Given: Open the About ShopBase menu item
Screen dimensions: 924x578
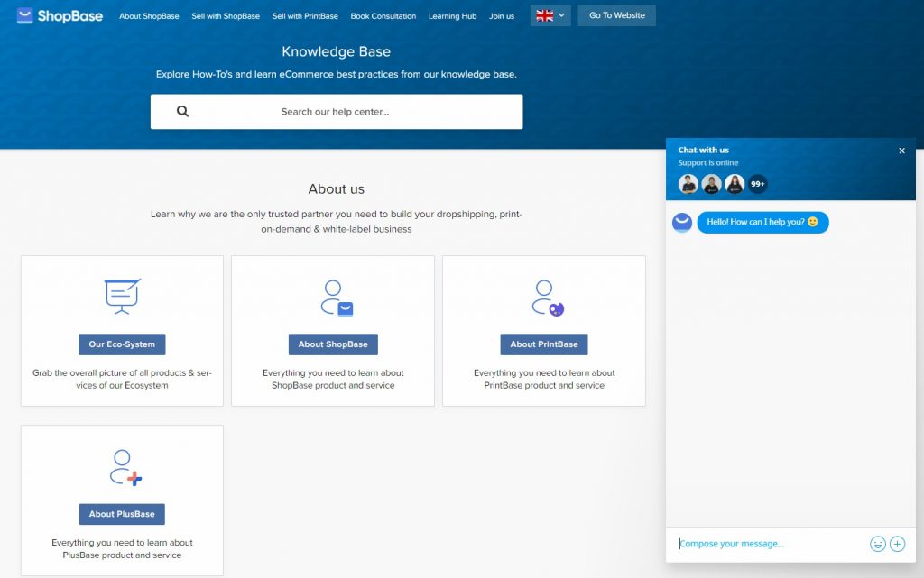Looking at the screenshot, I should [149, 15].
